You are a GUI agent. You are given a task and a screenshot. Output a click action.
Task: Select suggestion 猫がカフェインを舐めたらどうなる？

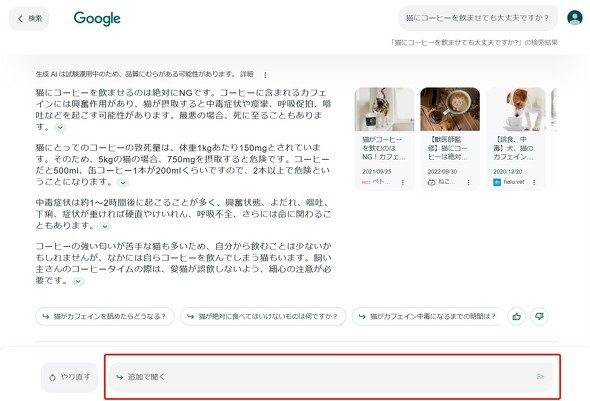pyautogui.click(x=105, y=316)
